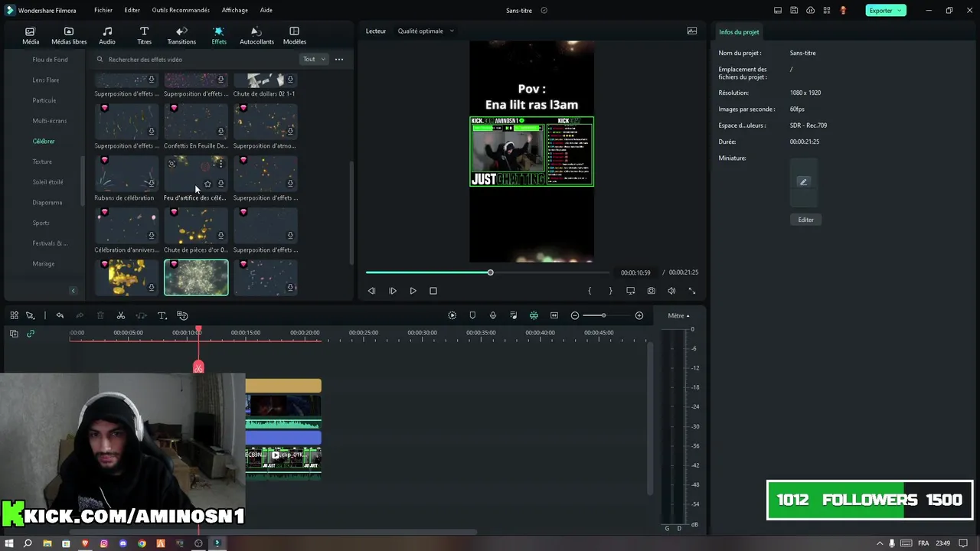The width and height of the screenshot is (980, 551).
Task: Toggle the timeline snapping magnet
Action: coord(534,315)
